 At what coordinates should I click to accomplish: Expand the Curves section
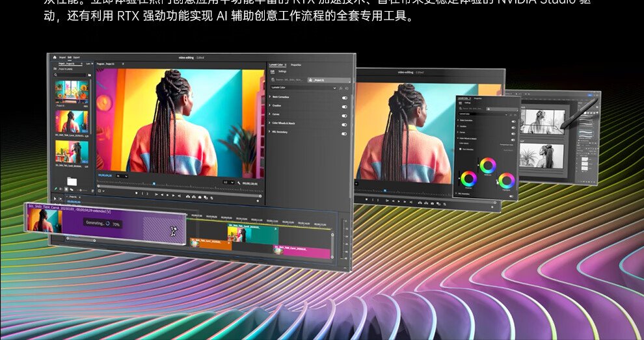[270, 114]
